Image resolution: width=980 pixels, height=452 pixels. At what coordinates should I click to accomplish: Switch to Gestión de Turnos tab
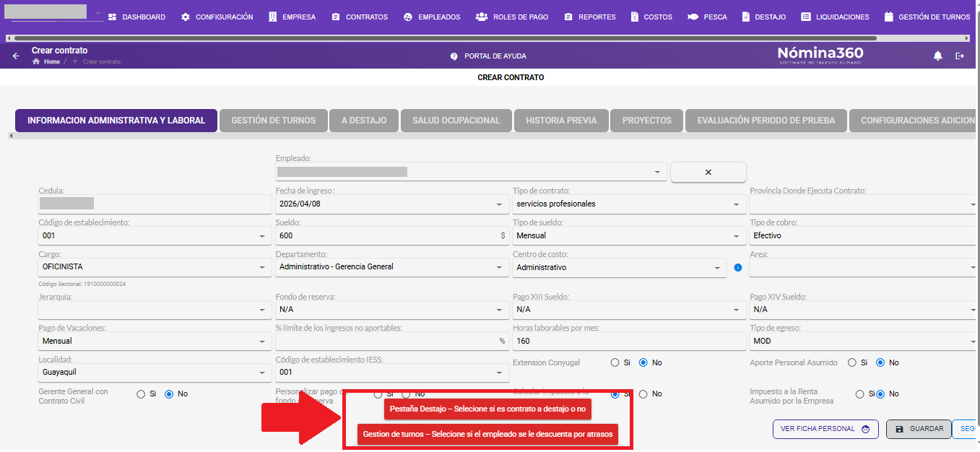click(x=273, y=121)
